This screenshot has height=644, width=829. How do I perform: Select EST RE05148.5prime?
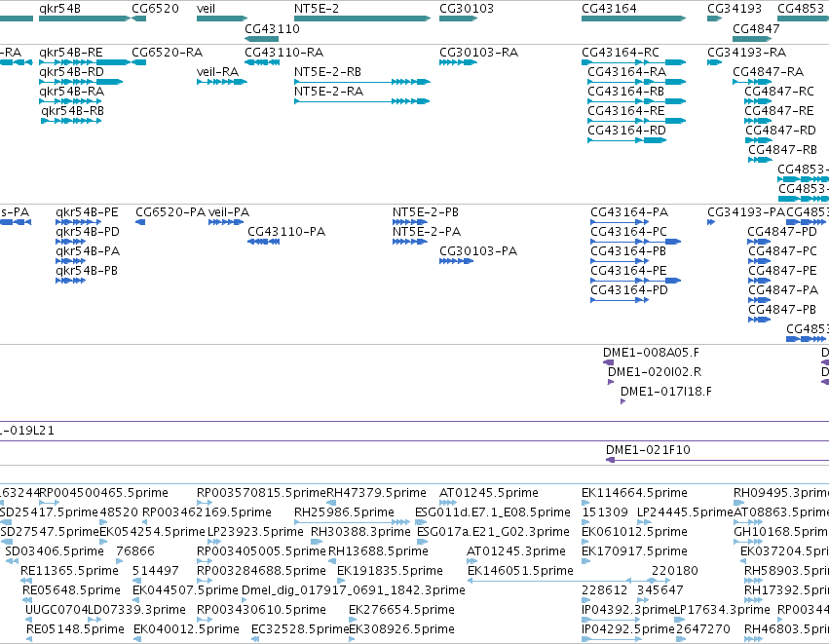(x=75, y=629)
